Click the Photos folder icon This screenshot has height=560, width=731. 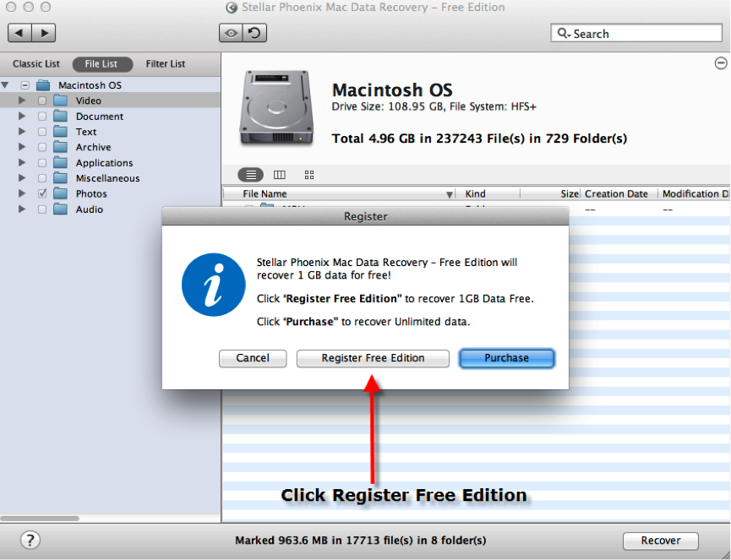click(x=60, y=193)
